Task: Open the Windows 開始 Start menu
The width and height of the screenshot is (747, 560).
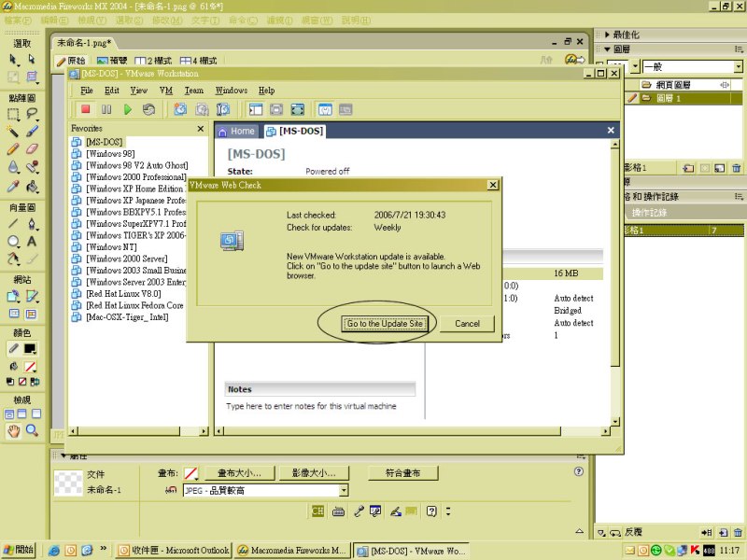Action: (x=19, y=550)
